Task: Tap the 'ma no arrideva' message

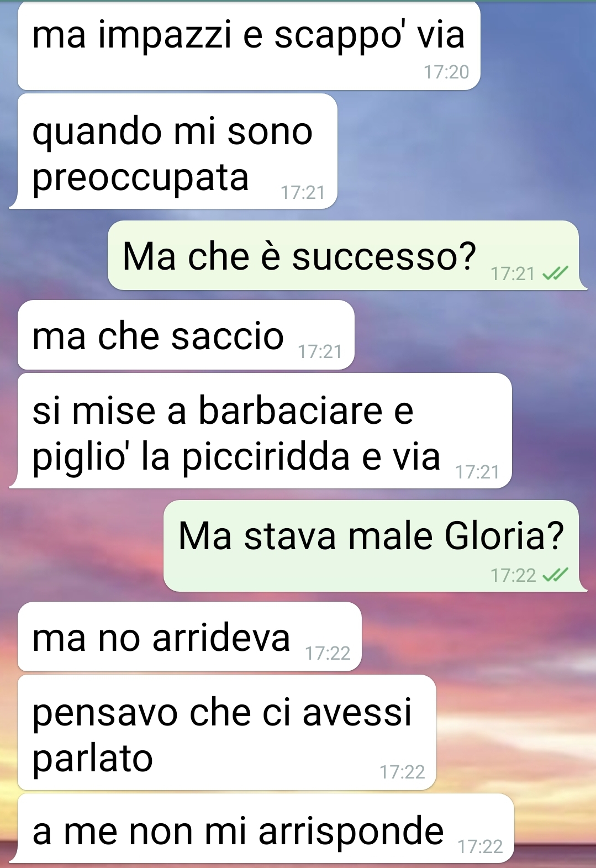Action: (x=189, y=637)
